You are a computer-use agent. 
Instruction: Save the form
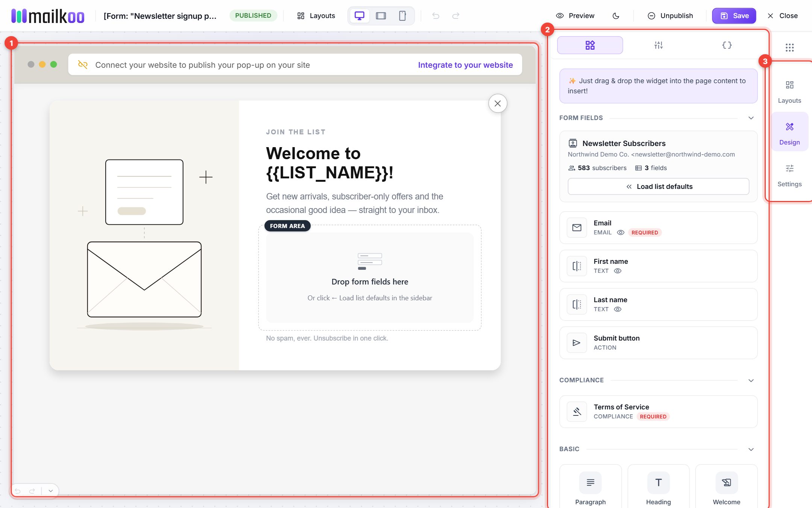(734, 16)
